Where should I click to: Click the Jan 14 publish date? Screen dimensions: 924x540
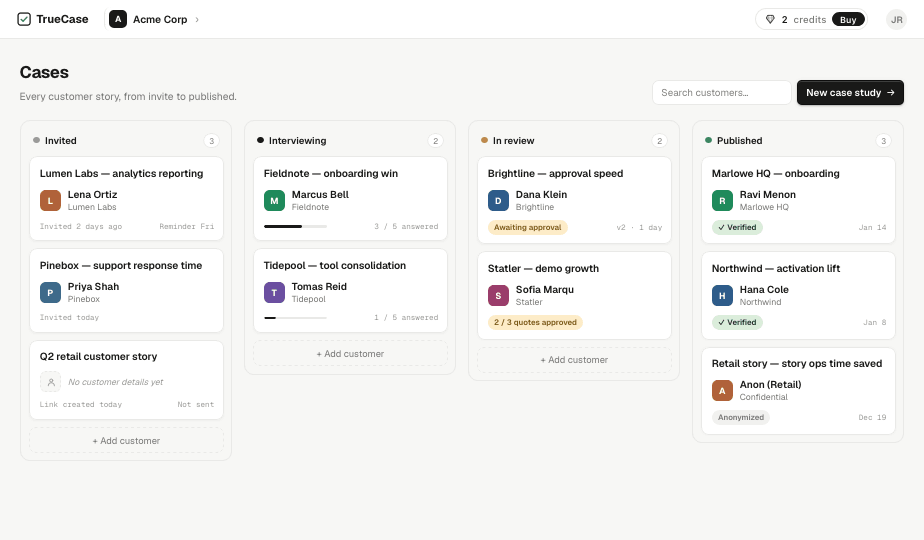[872, 228]
